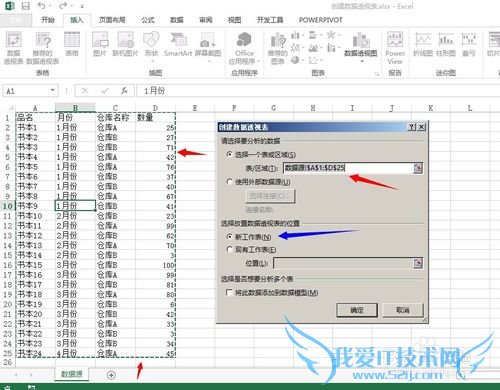Click the formula bar showing 1月份

click(317, 91)
